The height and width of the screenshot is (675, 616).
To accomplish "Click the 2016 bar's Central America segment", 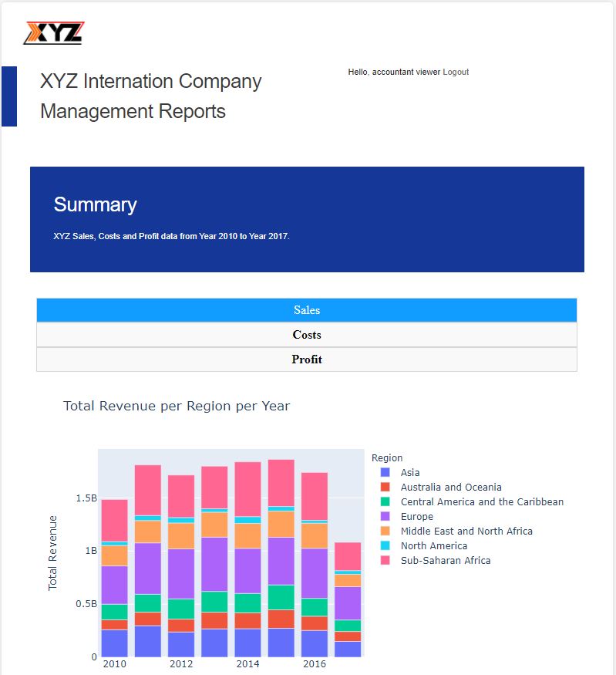I will point(314,607).
